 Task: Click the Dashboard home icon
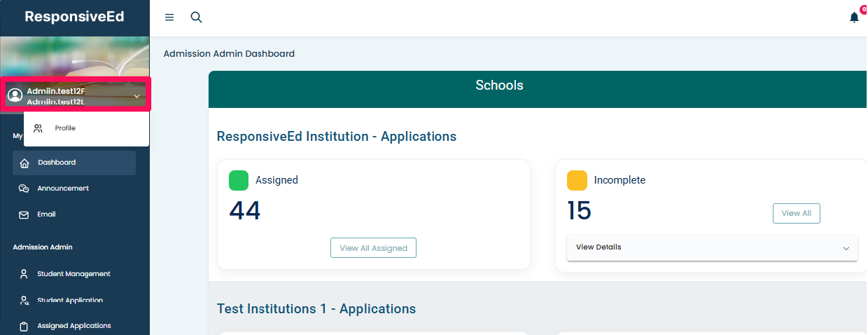pos(24,163)
